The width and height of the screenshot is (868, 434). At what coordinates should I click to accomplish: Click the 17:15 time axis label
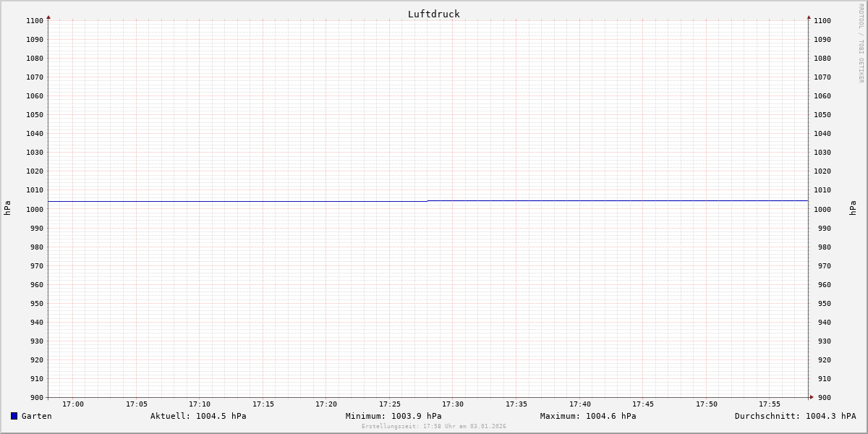click(x=263, y=404)
